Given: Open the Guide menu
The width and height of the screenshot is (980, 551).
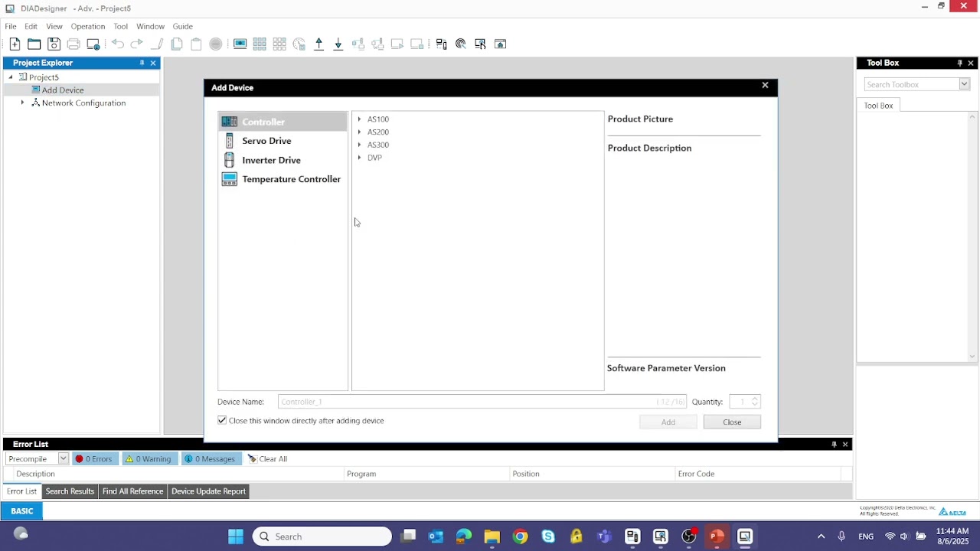Looking at the screenshot, I should (x=183, y=26).
